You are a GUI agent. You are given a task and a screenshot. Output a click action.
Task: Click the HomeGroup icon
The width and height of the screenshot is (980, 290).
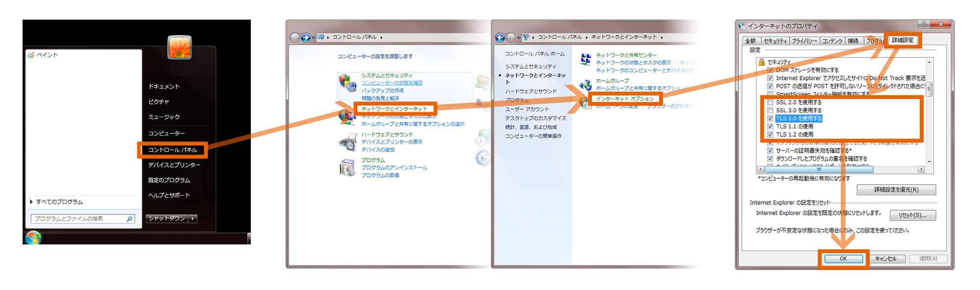[585, 85]
